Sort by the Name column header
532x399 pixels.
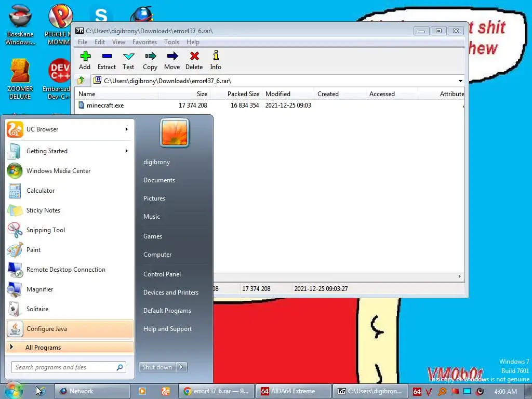pos(116,94)
